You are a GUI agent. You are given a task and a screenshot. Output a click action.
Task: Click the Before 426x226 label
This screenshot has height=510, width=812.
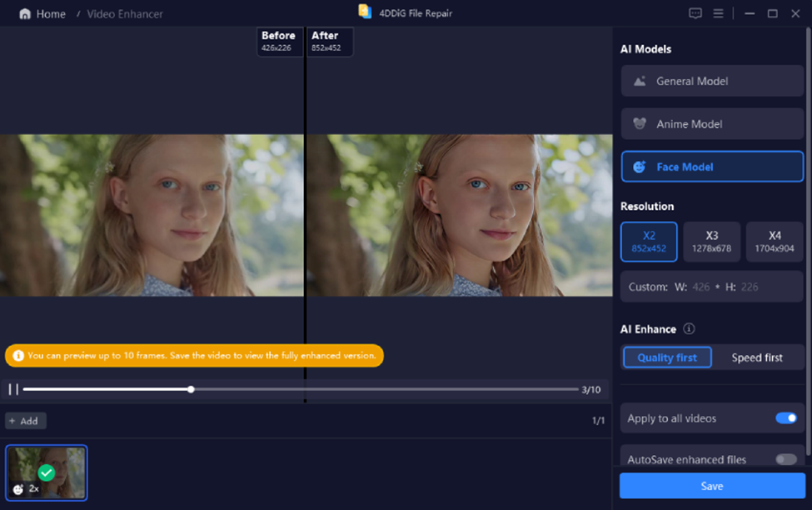(x=279, y=41)
